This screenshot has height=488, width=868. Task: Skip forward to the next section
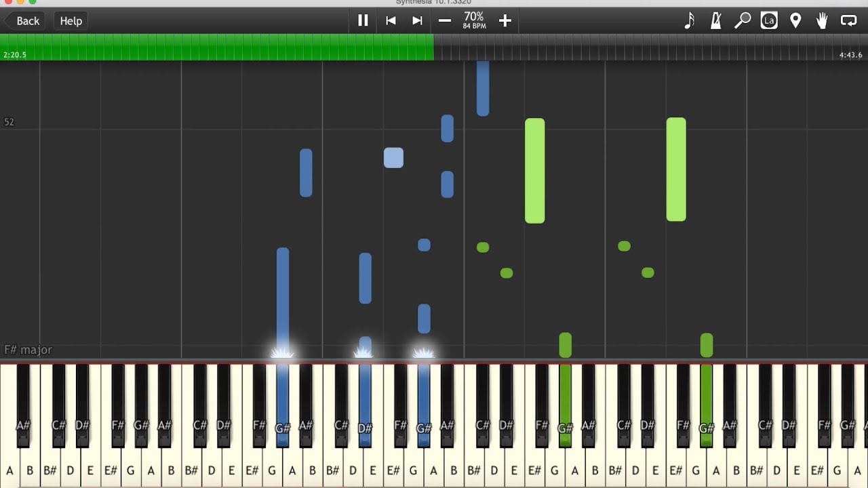(417, 21)
